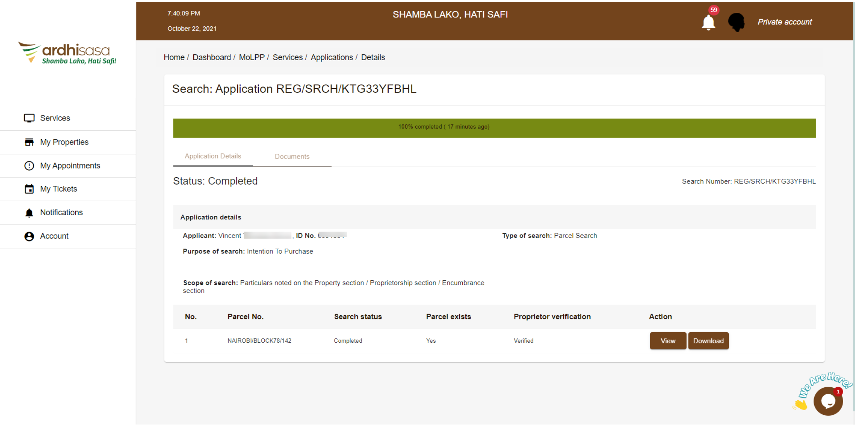Click the sidebar Notifications bell icon
The image size is (868, 428).
pos(29,213)
